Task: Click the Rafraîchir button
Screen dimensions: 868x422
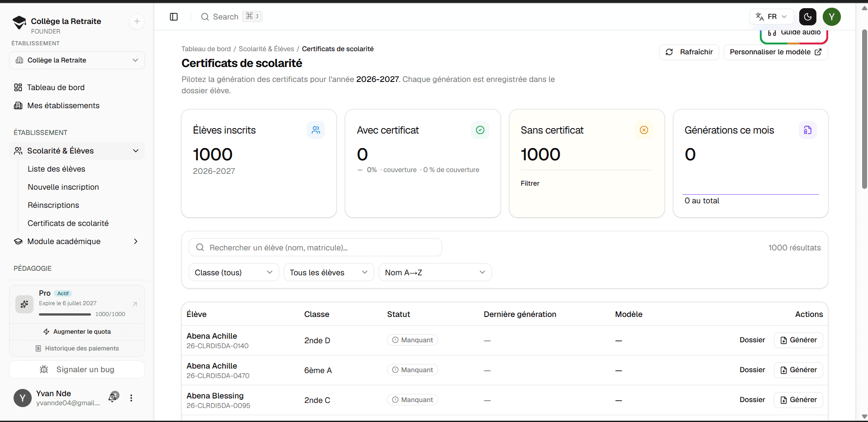Action: click(689, 52)
